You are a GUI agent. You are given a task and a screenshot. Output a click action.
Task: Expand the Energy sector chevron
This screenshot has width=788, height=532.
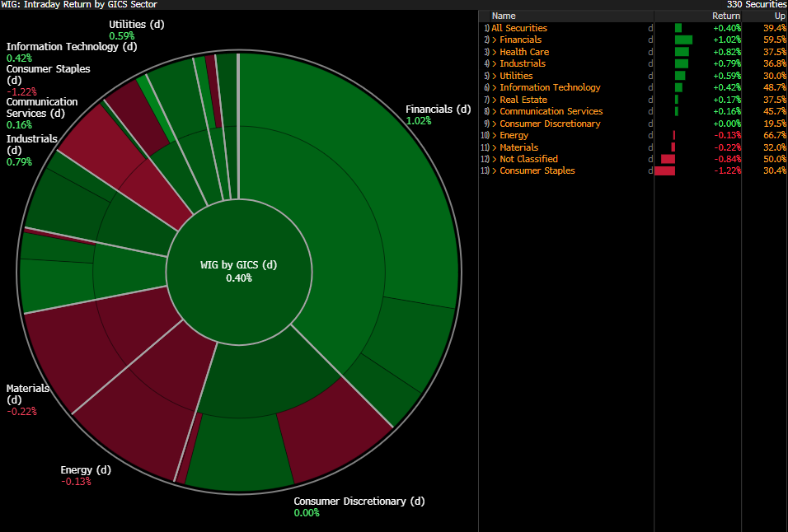pyautogui.click(x=495, y=135)
